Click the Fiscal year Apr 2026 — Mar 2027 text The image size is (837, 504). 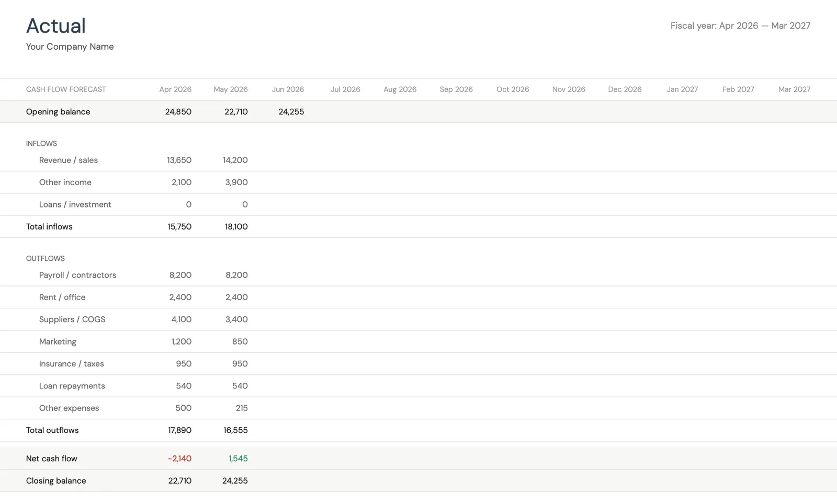pyautogui.click(x=740, y=25)
